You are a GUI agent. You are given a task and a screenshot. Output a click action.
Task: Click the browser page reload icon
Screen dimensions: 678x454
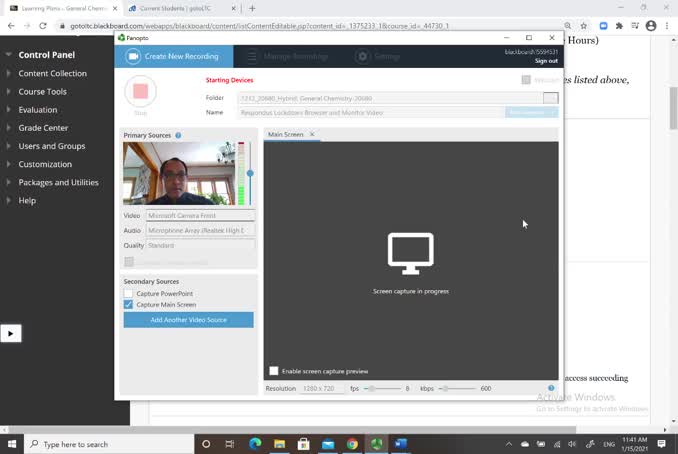(x=43, y=26)
